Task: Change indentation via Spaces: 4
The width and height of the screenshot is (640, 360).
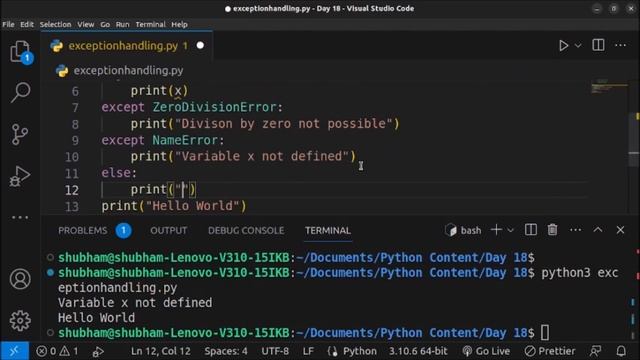Action: pos(226,351)
